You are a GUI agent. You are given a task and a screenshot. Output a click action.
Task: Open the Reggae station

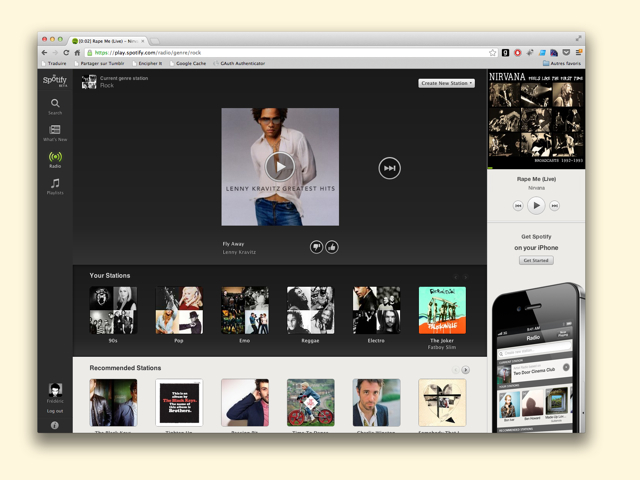[310, 310]
